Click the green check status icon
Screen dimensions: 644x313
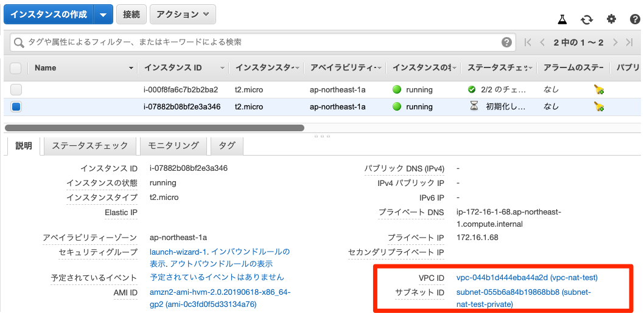pos(472,89)
